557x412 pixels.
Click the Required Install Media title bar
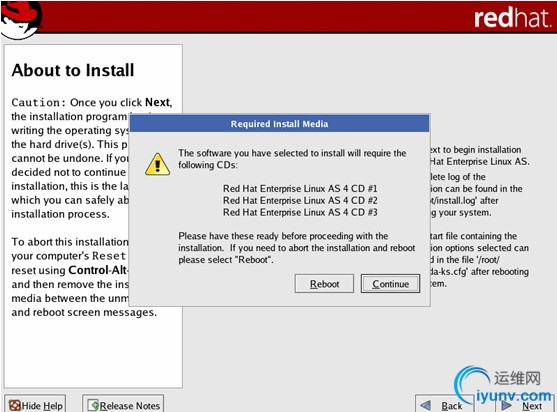[280, 124]
